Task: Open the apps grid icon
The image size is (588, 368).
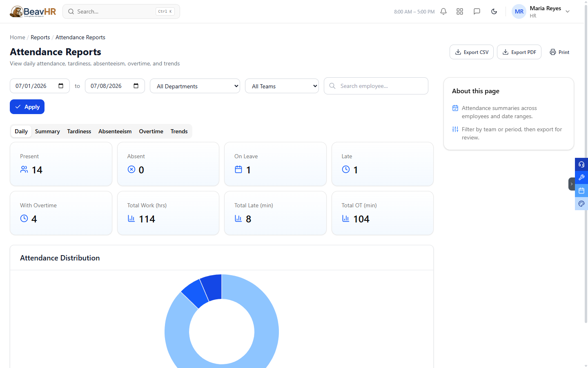Action: [x=460, y=11]
